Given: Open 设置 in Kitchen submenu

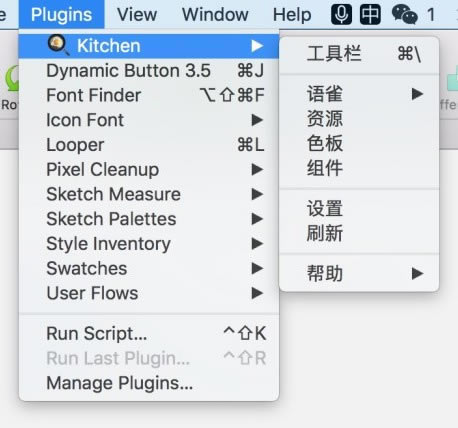Looking at the screenshot, I should click(x=359, y=209).
